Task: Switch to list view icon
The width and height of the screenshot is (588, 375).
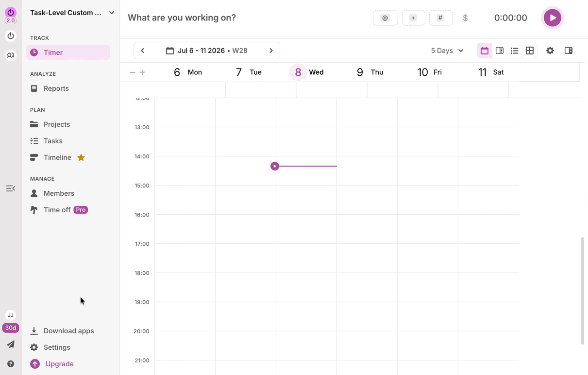Action: tap(515, 51)
